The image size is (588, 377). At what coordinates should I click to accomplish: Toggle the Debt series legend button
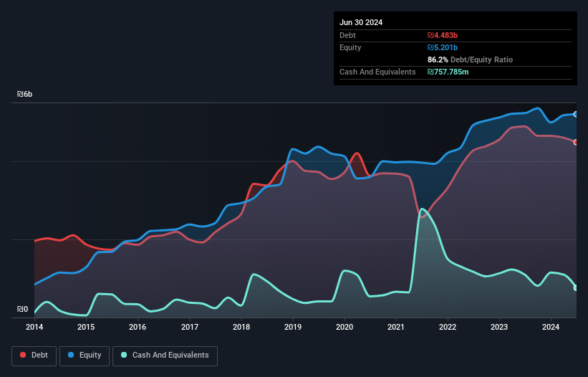point(34,355)
